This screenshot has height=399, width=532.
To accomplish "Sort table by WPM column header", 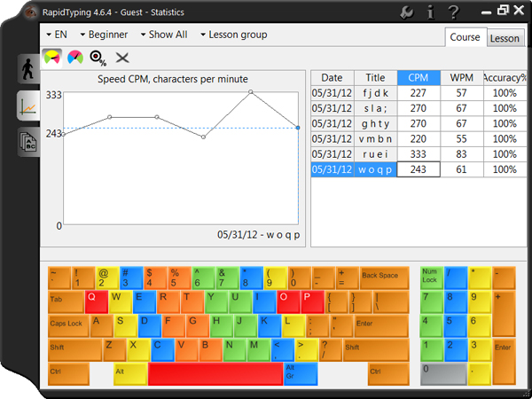I will coord(461,78).
